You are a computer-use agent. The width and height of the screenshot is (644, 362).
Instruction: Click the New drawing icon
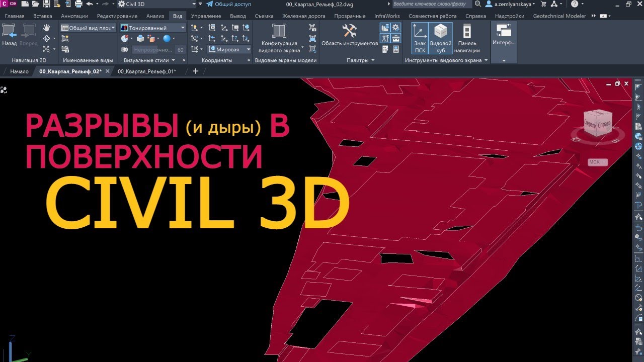pyautogui.click(x=24, y=4)
